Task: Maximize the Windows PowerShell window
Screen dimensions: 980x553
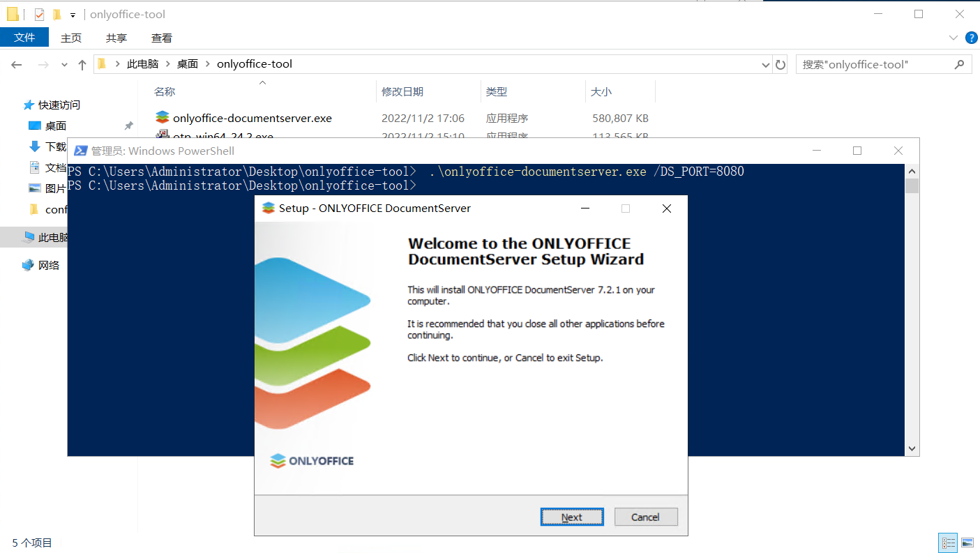Action: click(x=857, y=151)
